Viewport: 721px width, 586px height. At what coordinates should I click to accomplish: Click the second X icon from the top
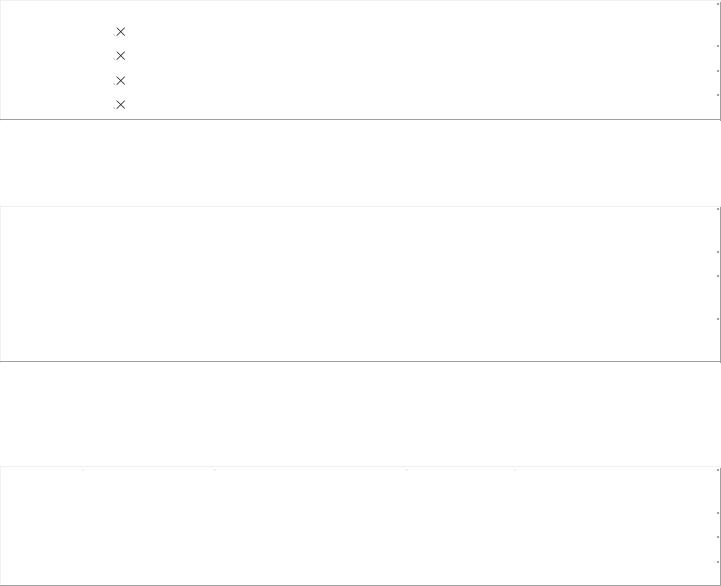pyautogui.click(x=120, y=56)
